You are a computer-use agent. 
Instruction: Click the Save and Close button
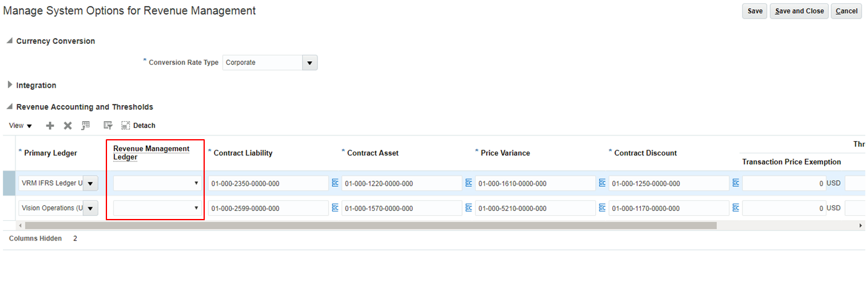click(799, 11)
